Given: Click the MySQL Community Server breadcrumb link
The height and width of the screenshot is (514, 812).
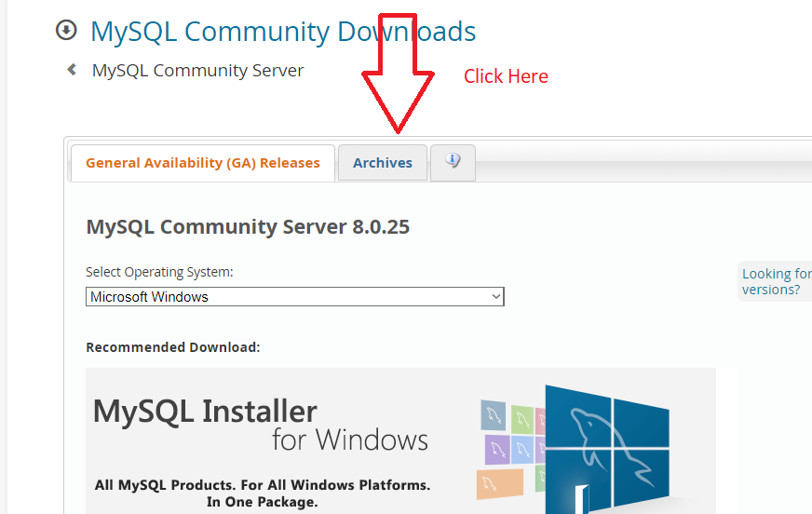Looking at the screenshot, I should tap(197, 71).
